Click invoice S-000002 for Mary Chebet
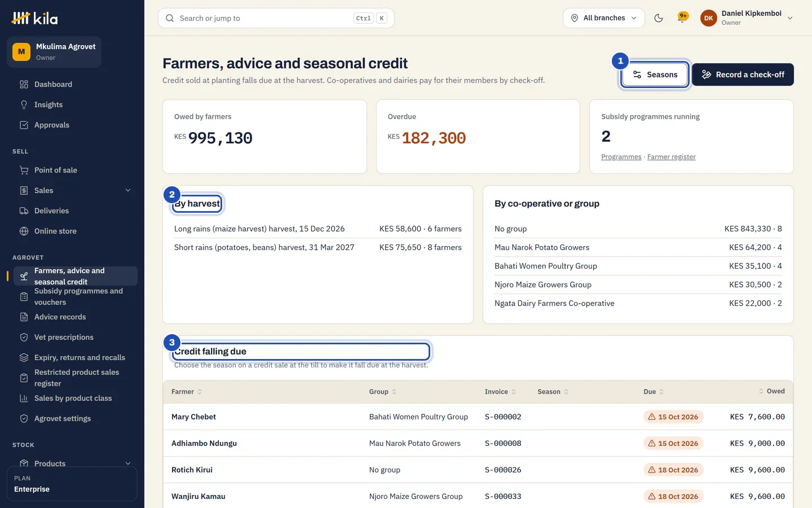 pyautogui.click(x=503, y=417)
